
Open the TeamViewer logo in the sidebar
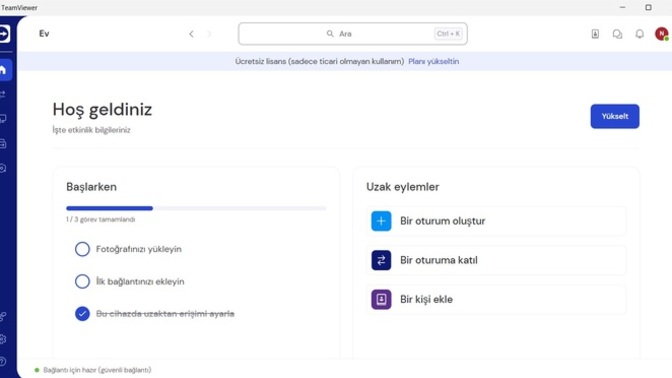[4, 34]
